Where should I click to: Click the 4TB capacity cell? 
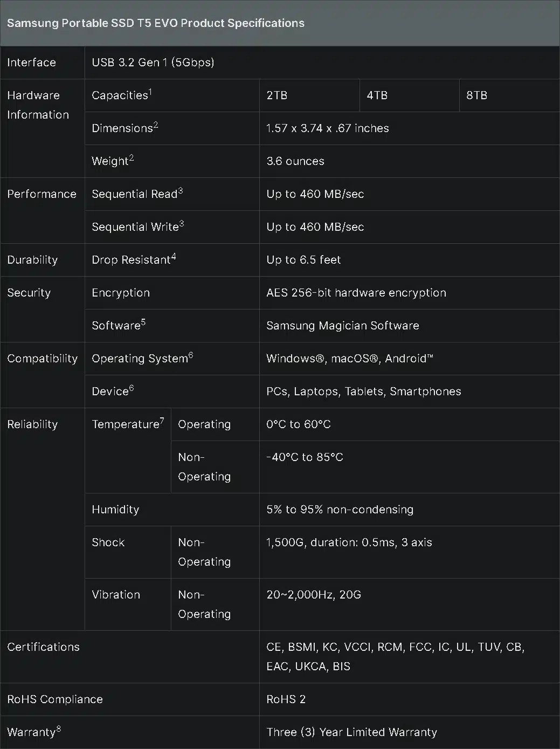pyautogui.click(x=410, y=95)
